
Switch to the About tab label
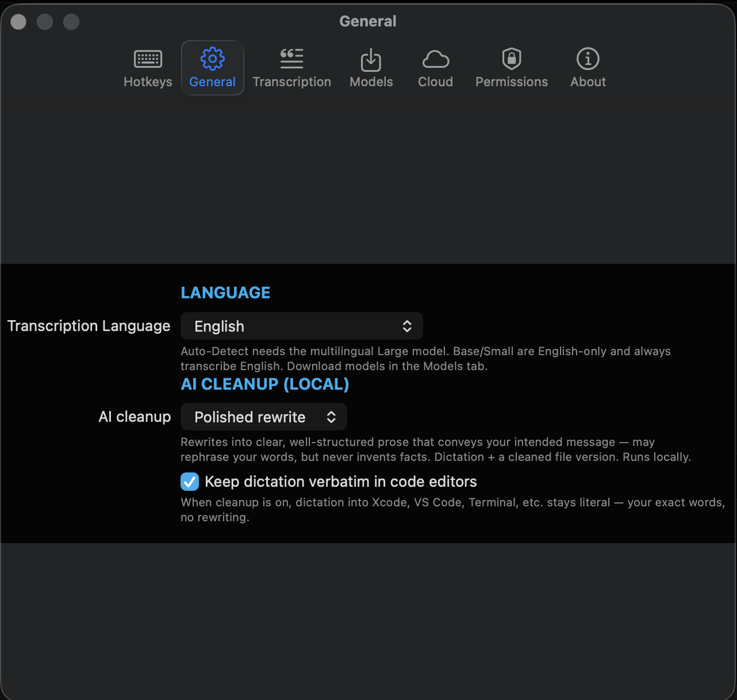(x=588, y=82)
